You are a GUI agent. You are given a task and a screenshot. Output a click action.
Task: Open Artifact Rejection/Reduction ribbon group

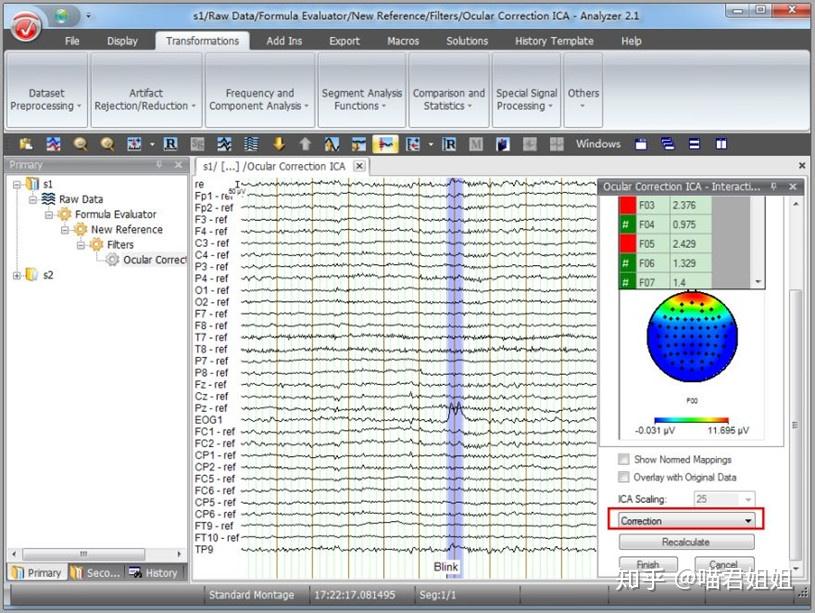point(146,91)
